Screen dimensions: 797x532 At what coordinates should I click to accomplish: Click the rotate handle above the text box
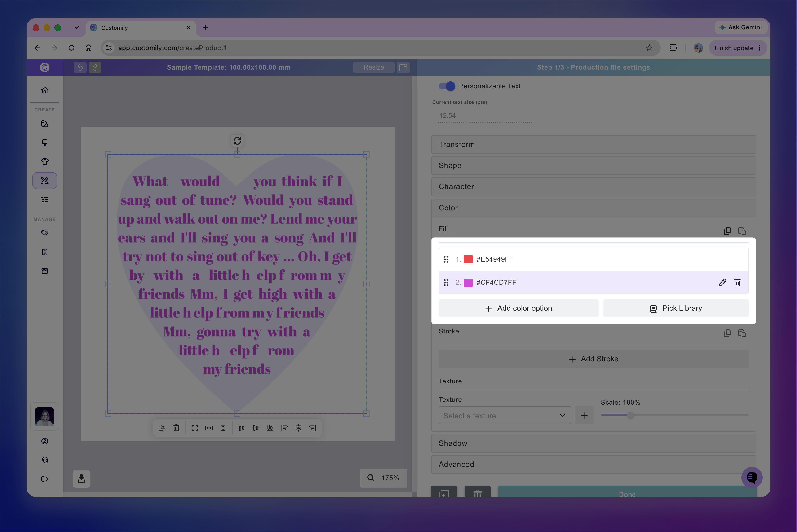237,141
